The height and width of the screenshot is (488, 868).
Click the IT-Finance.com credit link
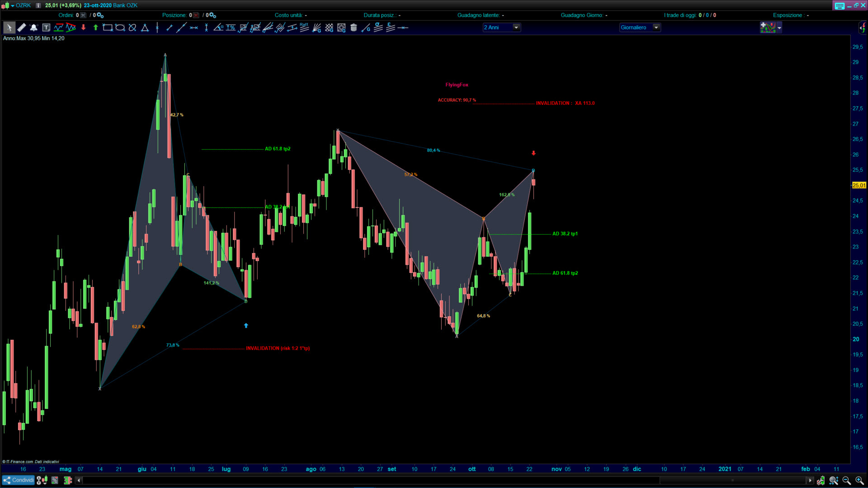coord(19,462)
